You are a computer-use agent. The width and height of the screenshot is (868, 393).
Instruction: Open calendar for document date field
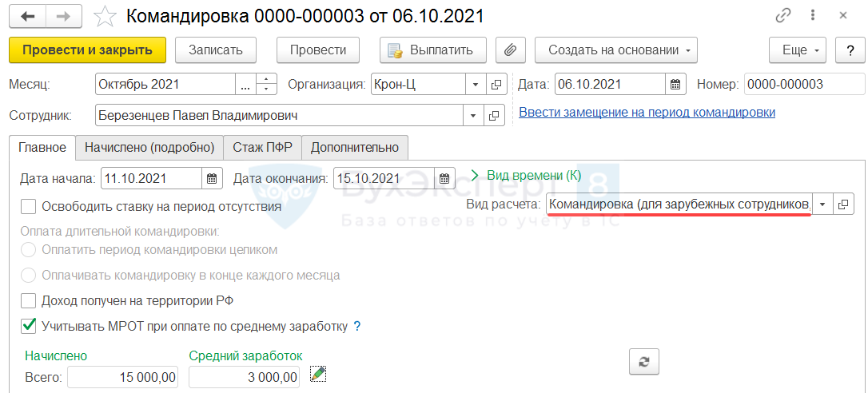point(675,84)
